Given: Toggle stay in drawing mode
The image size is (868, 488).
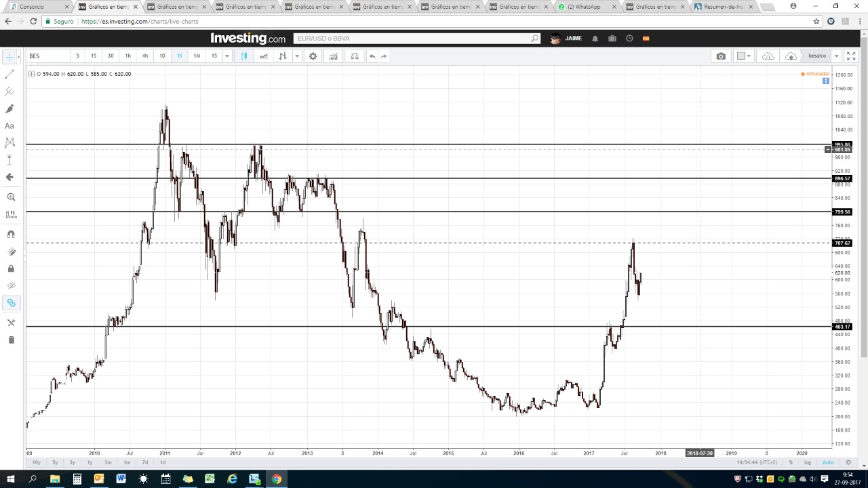Looking at the screenshot, I should [x=11, y=251].
